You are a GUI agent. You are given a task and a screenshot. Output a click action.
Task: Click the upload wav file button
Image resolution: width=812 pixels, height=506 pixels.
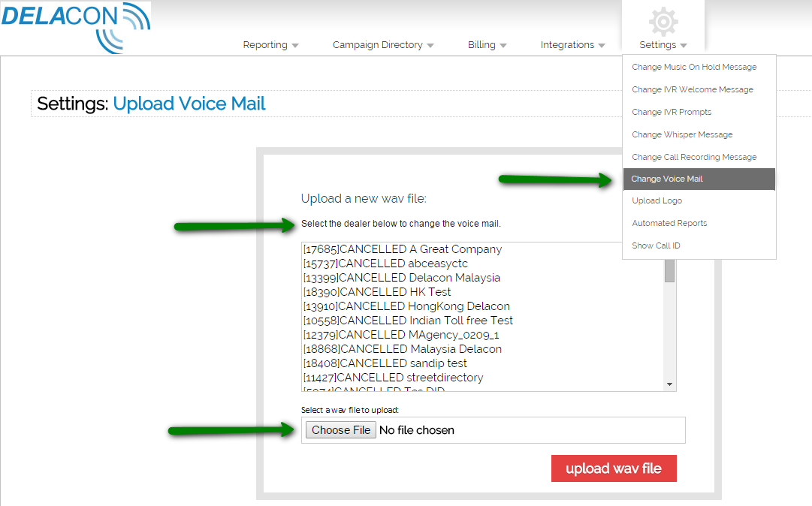pyautogui.click(x=614, y=468)
